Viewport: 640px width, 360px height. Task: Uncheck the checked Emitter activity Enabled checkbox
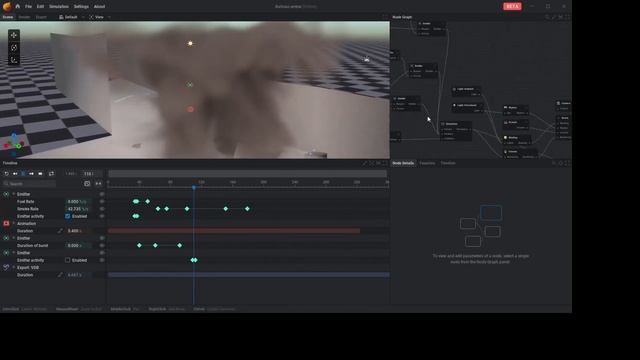coord(68,216)
